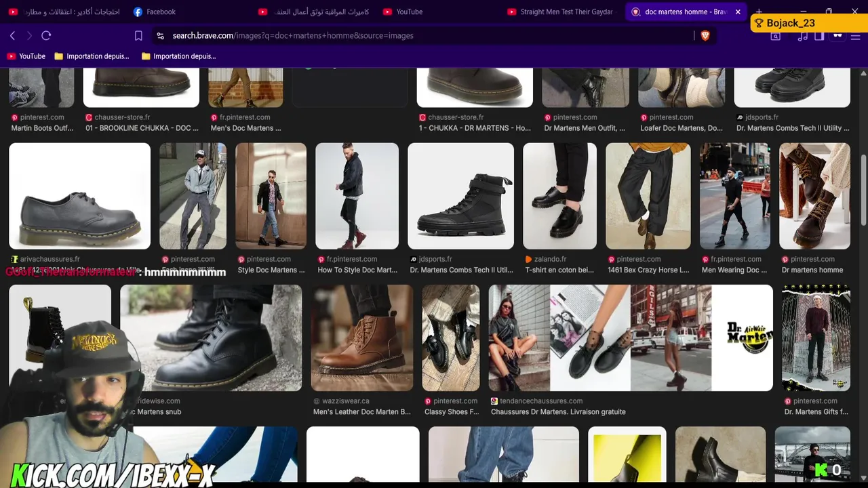Switch to the first Arabic-titled YouTube tab
Screen dimensions: 868x488
coord(64,12)
